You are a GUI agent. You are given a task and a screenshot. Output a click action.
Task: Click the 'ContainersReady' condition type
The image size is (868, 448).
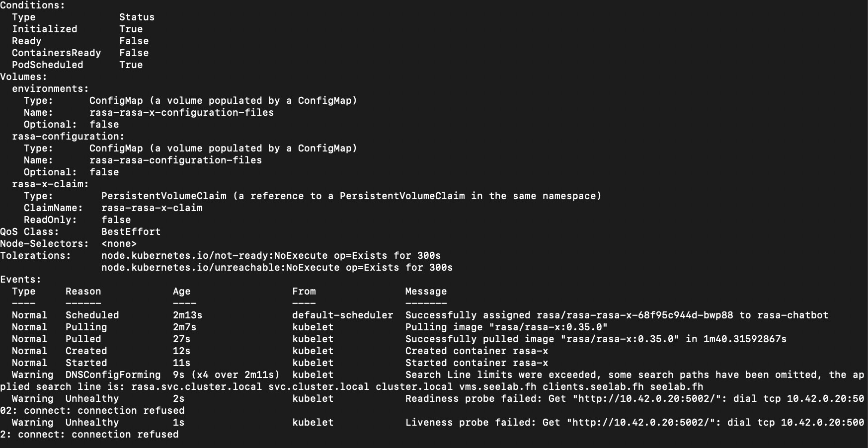point(56,53)
